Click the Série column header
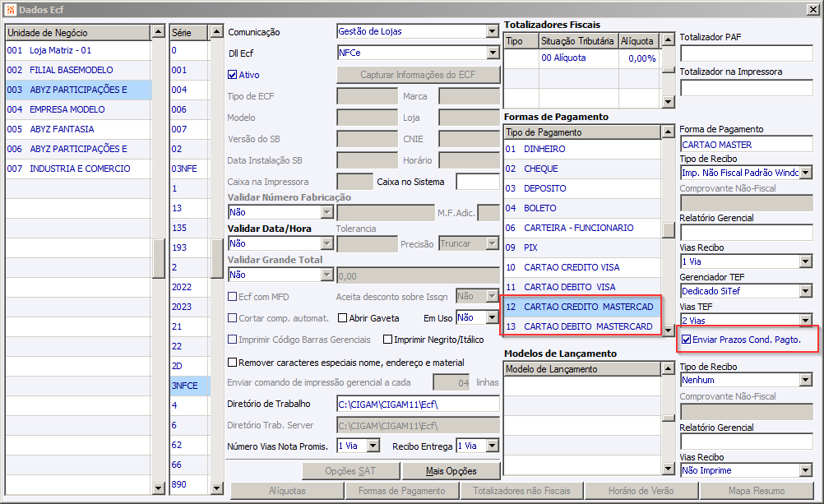 (x=190, y=33)
